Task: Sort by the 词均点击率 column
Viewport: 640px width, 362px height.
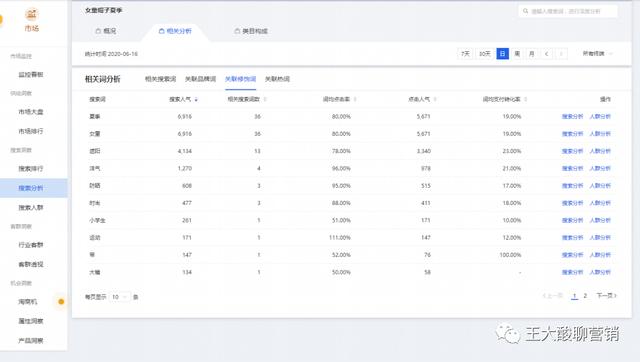Action: click(x=355, y=100)
